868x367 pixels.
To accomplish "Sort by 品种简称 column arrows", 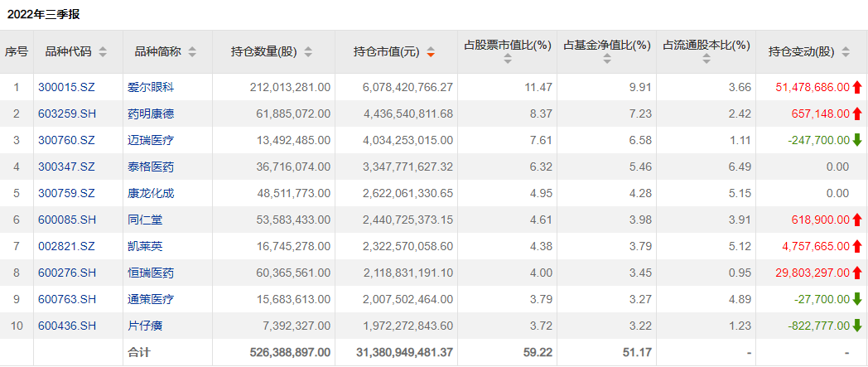I will (192, 52).
